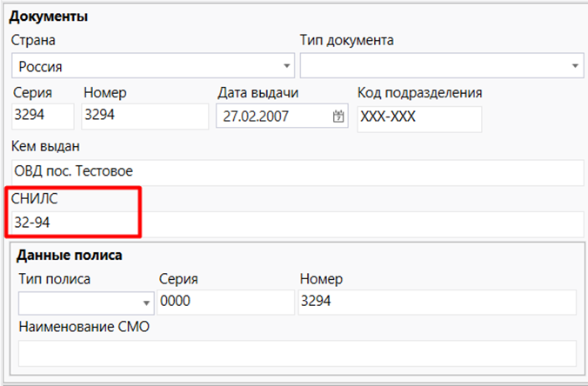The width and height of the screenshot is (588, 386).
Task: Click the СНИЛС label text
Action: 34,199
